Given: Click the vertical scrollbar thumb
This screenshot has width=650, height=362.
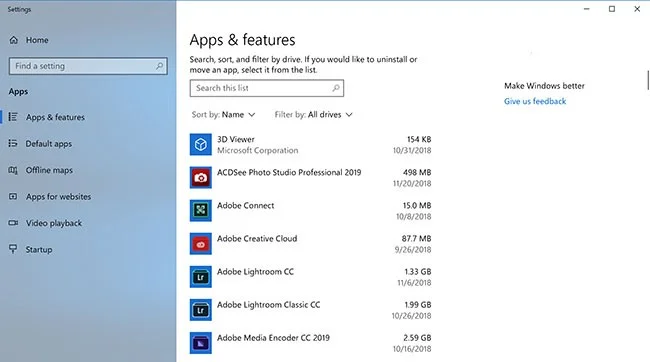Looking at the screenshot, I should pyautogui.click(x=648, y=80).
